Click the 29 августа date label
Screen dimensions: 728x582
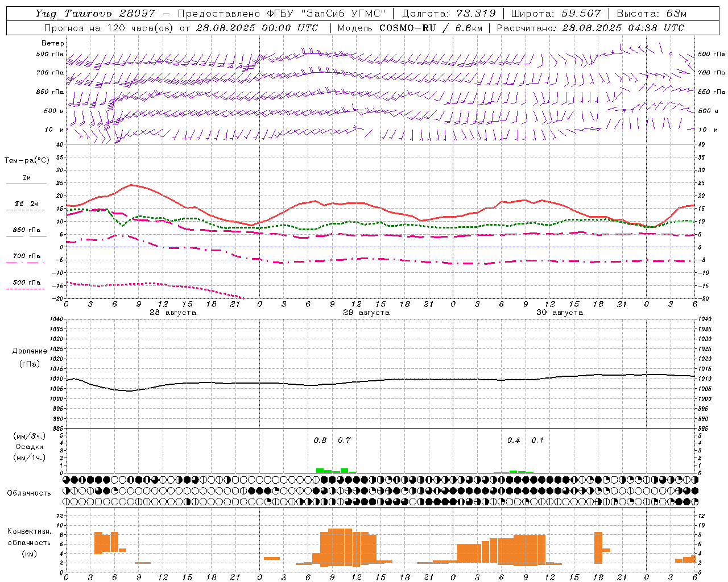coord(366,313)
